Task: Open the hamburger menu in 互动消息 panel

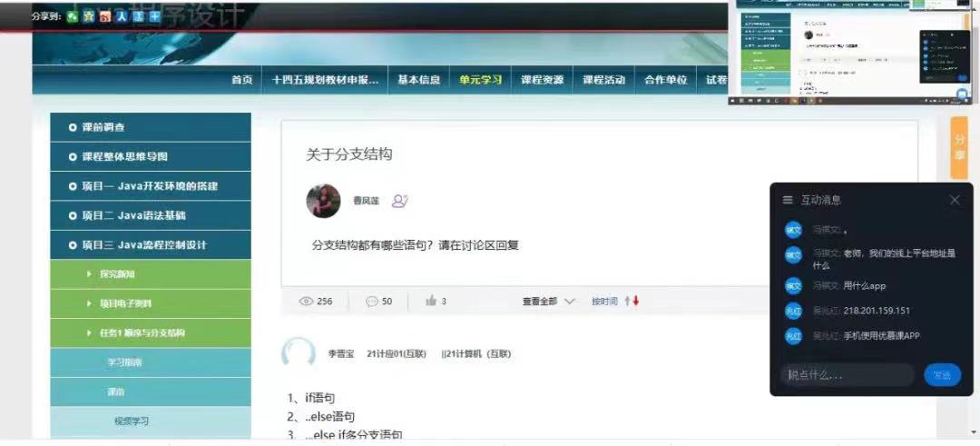Action: (x=788, y=200)
